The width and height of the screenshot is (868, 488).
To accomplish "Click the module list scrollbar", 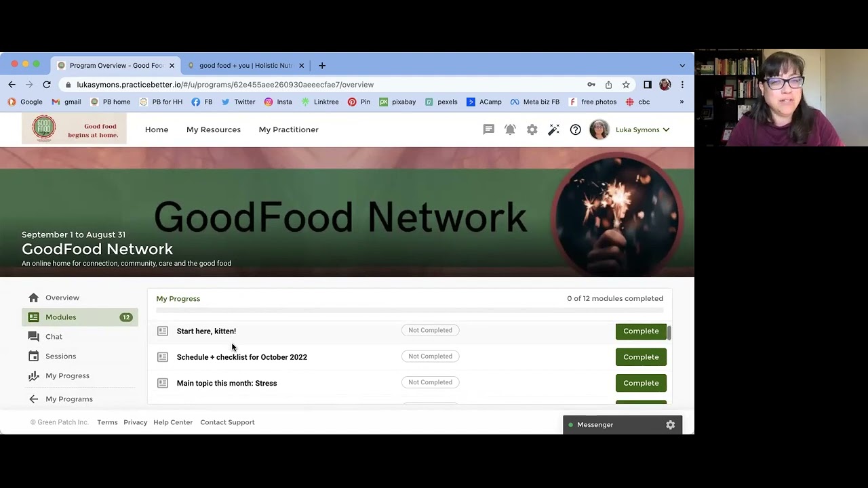I will pyautogui.click(x=669, y=333).
